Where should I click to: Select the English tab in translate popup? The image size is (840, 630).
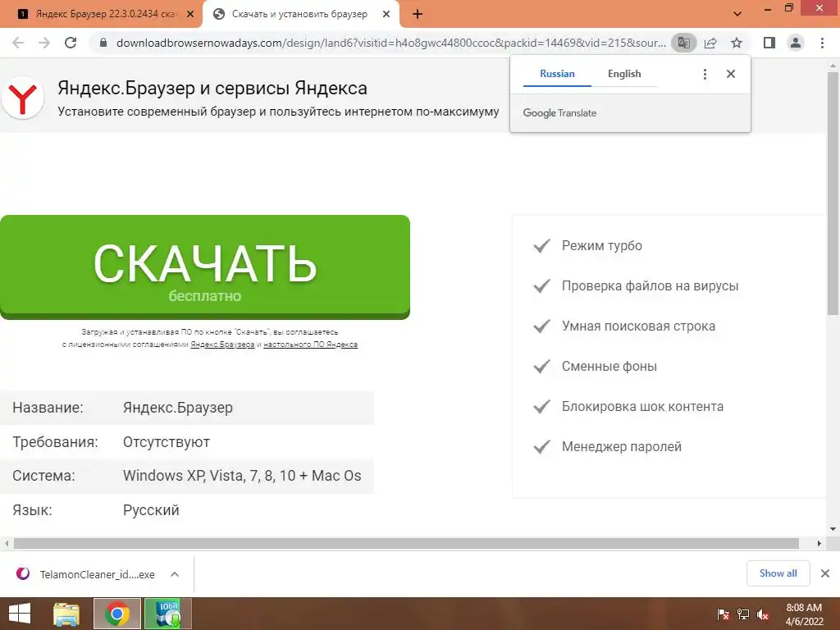624,74
